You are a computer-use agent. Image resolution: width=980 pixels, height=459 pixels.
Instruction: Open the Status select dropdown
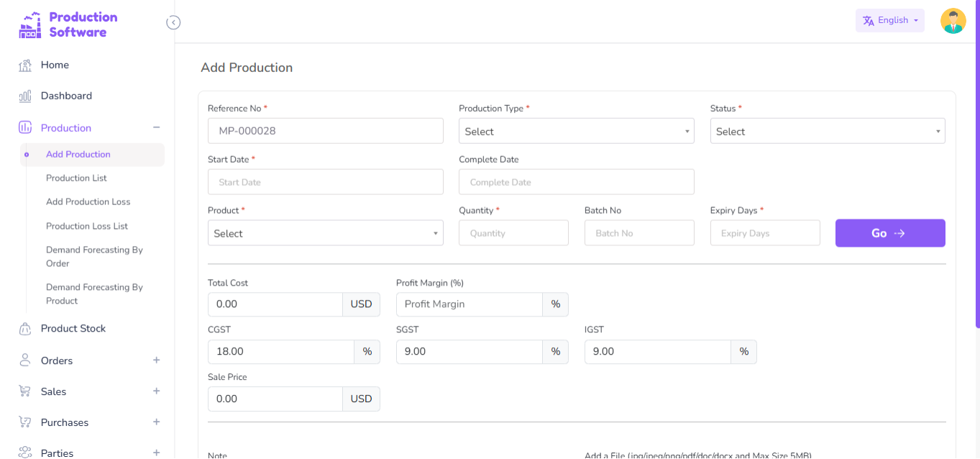coord(827,132)
